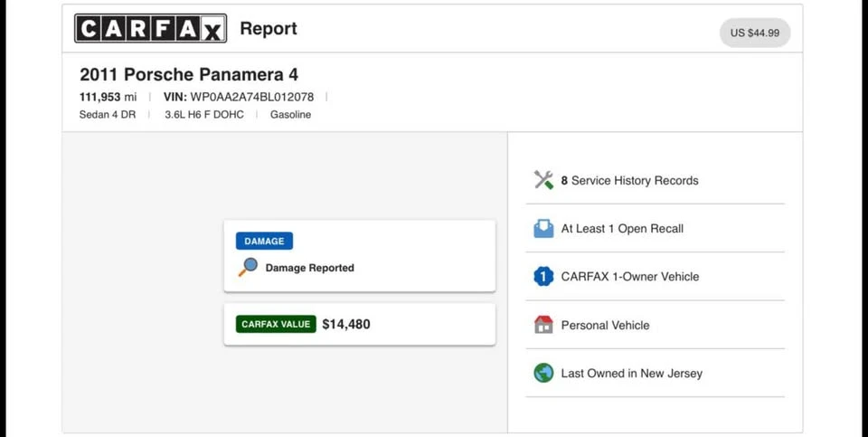The width and height of the screenshot is (868, 437).
Task: Click the $14,480 value
Action: coord(346,324)
